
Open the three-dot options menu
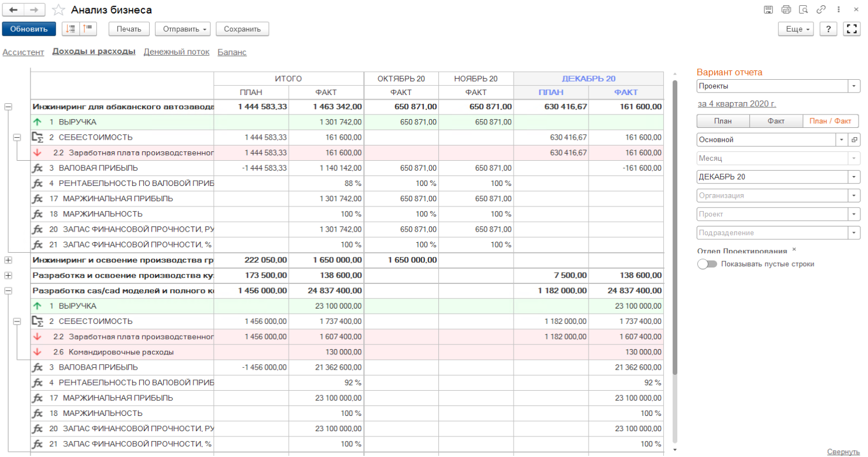(x=839, y=9)
